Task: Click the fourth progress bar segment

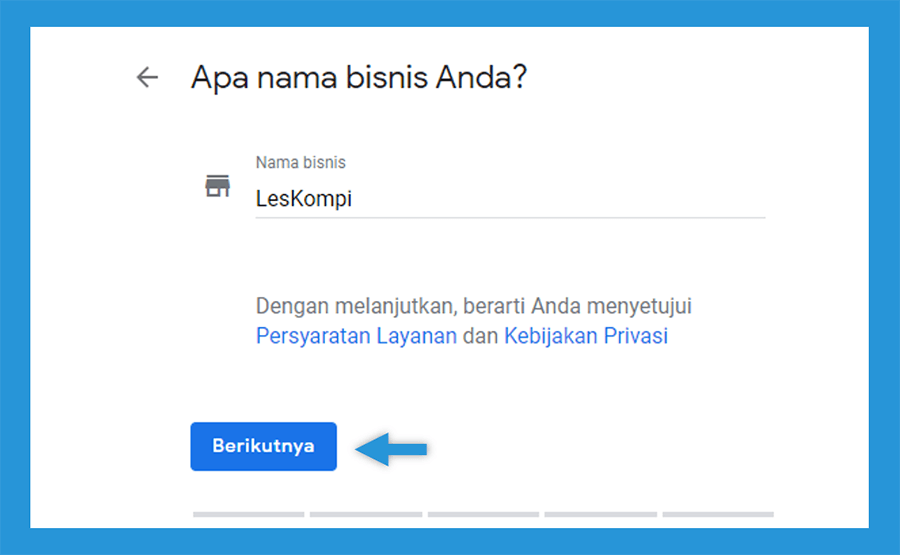Action: click(x=600, y=514)
